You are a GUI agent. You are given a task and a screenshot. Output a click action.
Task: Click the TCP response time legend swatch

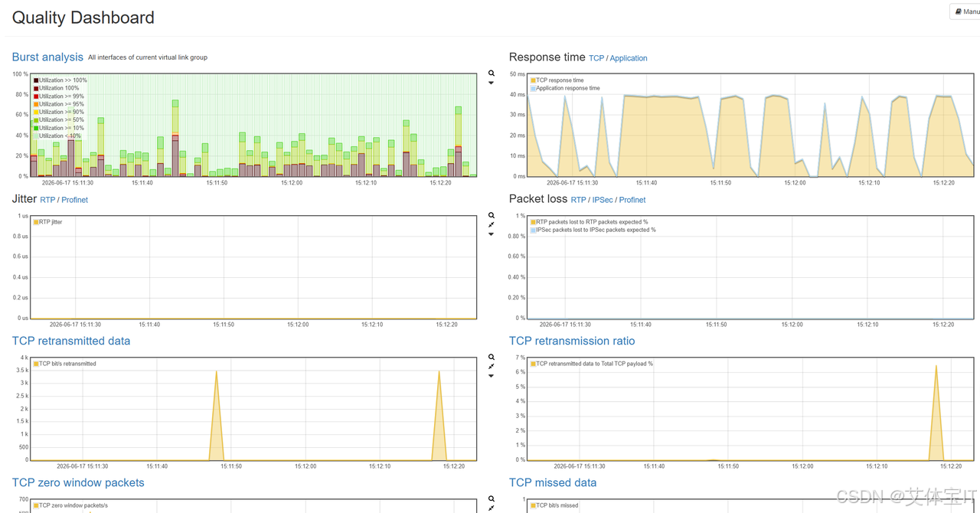[534, 80]
